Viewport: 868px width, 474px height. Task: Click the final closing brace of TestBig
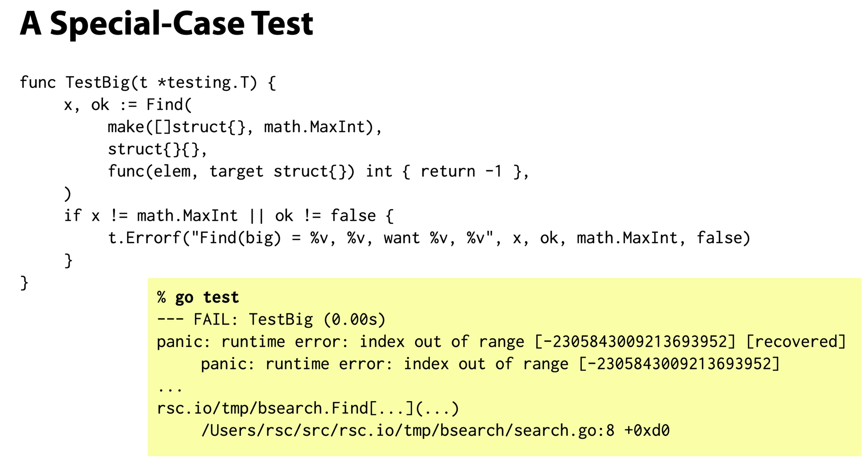pyautogui.click(x=24, y=283)
